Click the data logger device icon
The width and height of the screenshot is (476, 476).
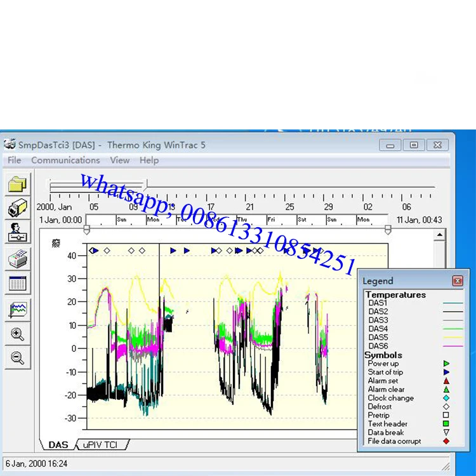[18, 209]
